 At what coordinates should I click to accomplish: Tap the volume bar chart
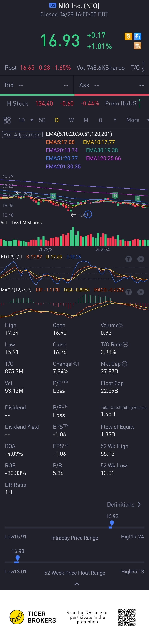[x=74, y=236]
